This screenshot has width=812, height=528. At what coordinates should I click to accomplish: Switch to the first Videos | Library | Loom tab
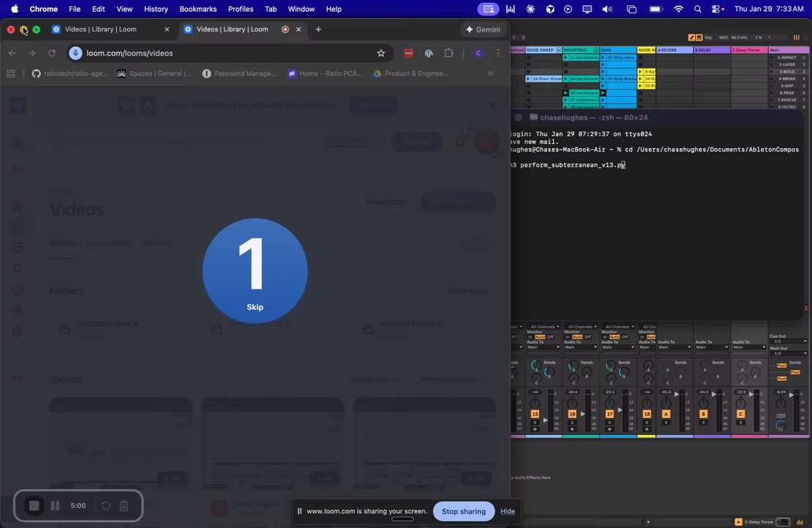[x=110, y=29]
